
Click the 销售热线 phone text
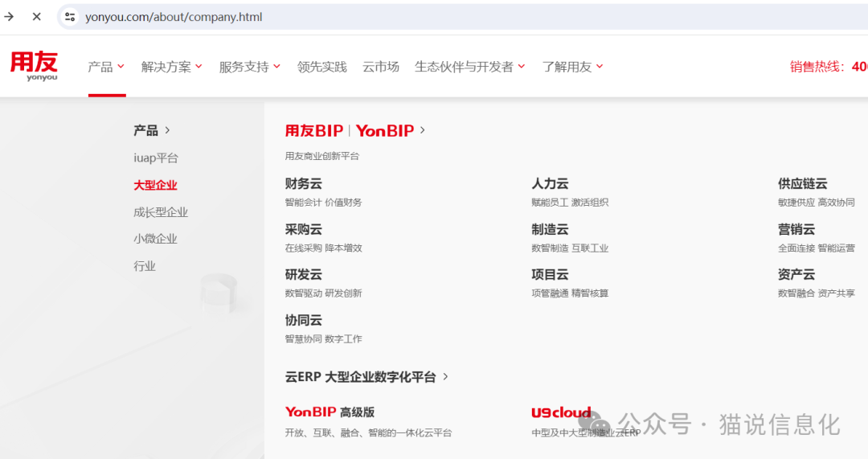(829, 67)
